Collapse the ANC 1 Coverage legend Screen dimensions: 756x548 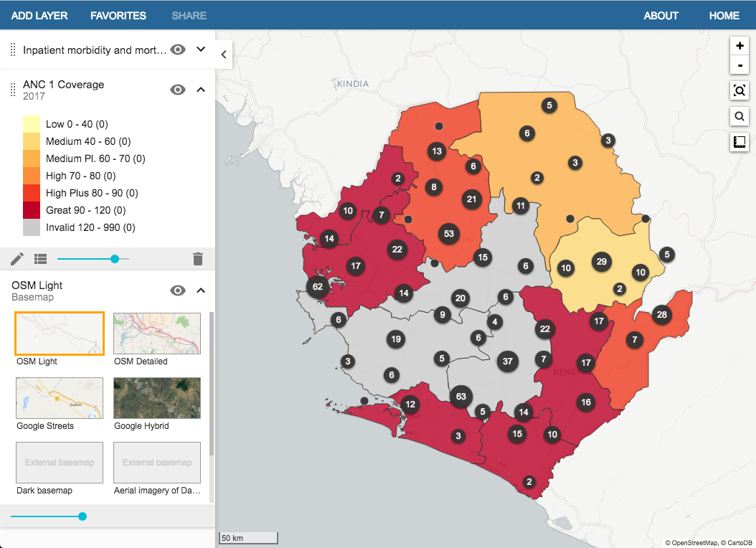(x=202, y=90)
